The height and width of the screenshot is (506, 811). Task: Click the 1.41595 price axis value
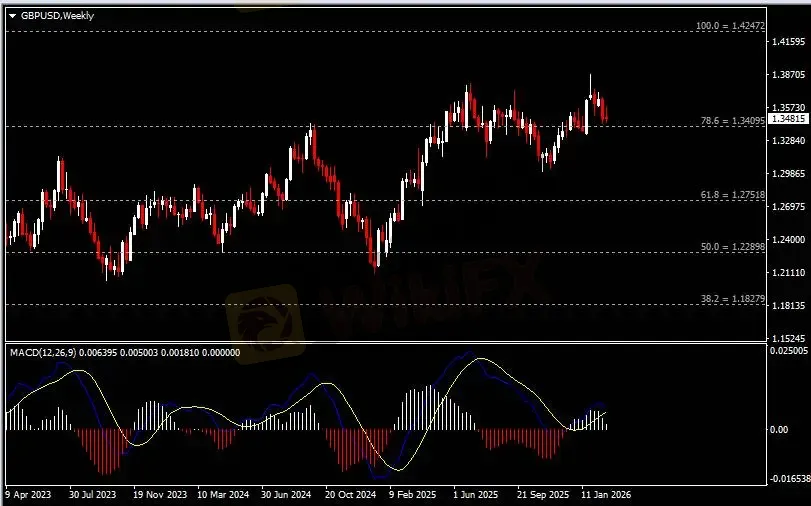[x=789, y=42]
